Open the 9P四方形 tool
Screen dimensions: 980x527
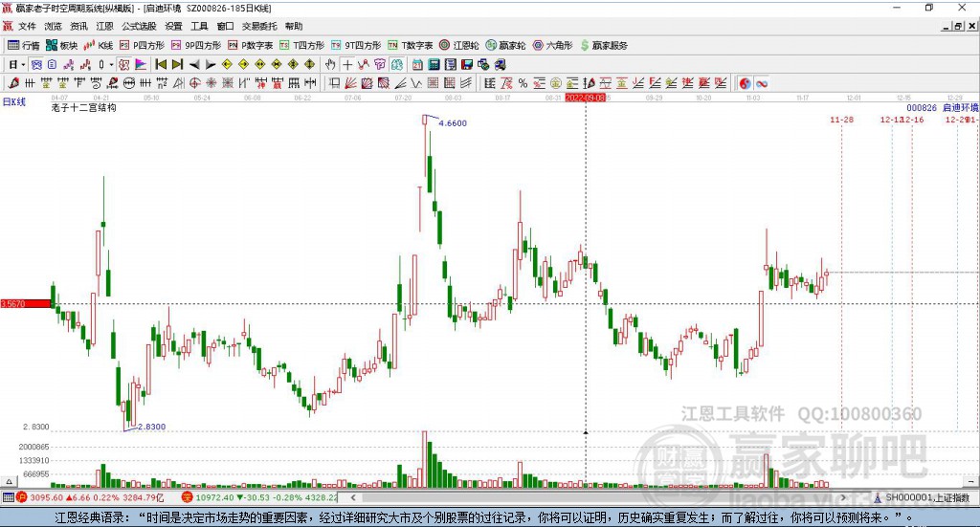(x=196, y=45)
